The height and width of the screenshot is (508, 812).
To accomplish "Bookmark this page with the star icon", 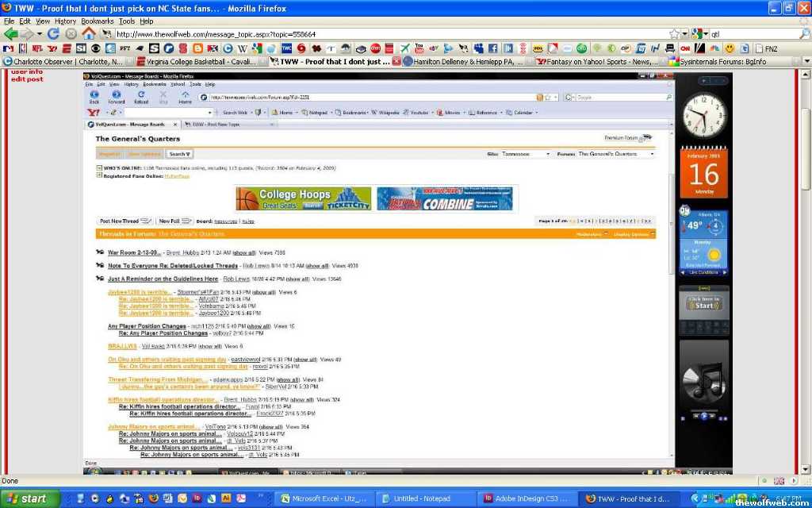I will point(674,34).
